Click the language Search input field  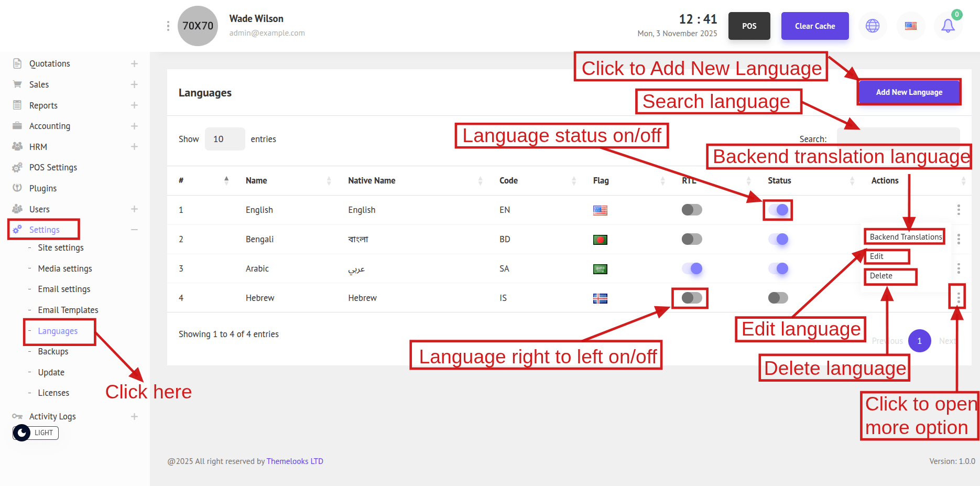pyautogui.click(x=898, y=138)
